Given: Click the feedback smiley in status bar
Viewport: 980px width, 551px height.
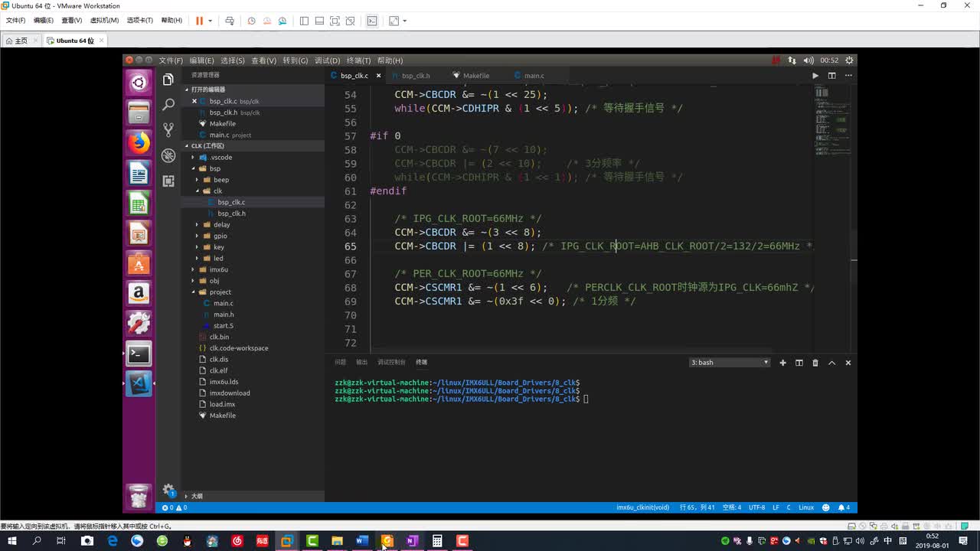Looking at the screenshot, I should coord(825,507).
